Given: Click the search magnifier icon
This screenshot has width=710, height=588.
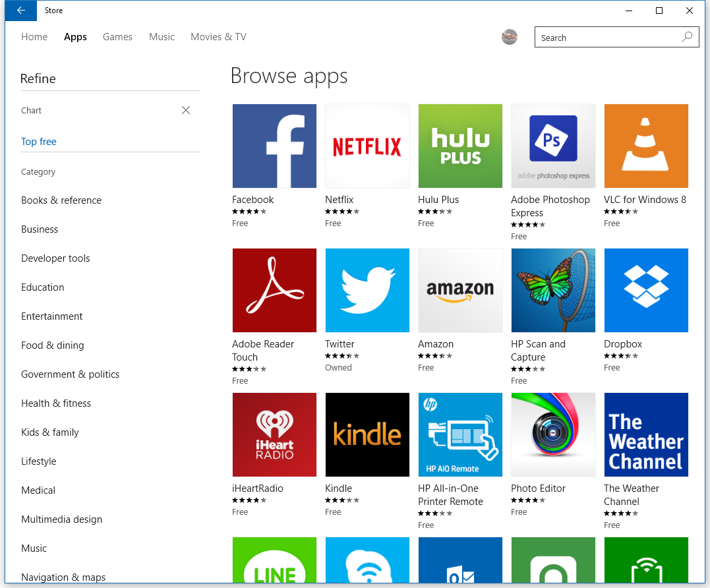Looking at the screenshot, I should click(x=687, y=37).
